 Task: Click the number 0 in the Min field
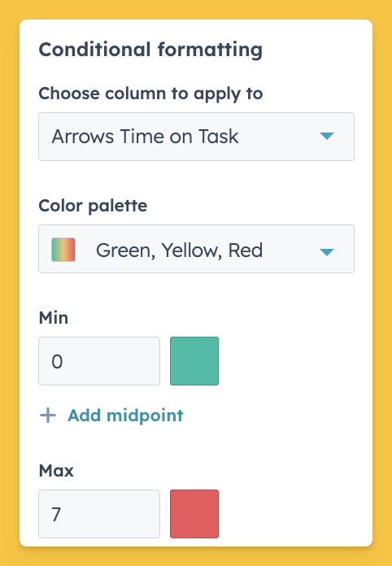[57, 361]
